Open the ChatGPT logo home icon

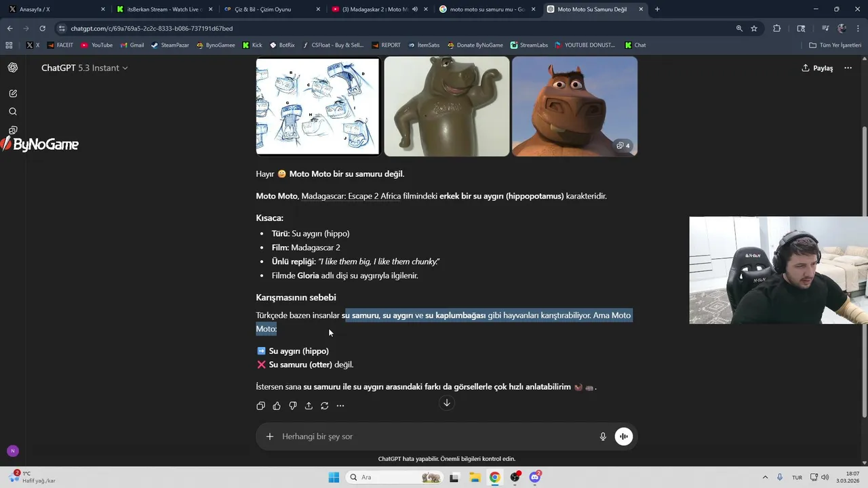(13, 68)
